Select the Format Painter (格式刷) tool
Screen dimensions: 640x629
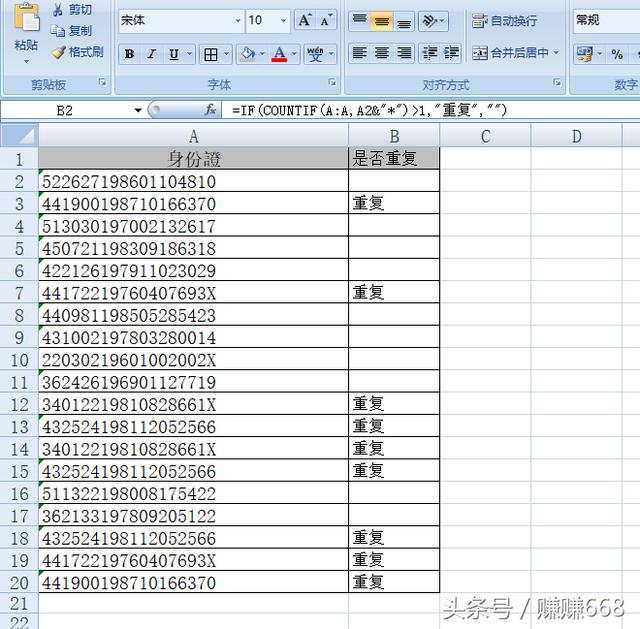tap(58, 52)
